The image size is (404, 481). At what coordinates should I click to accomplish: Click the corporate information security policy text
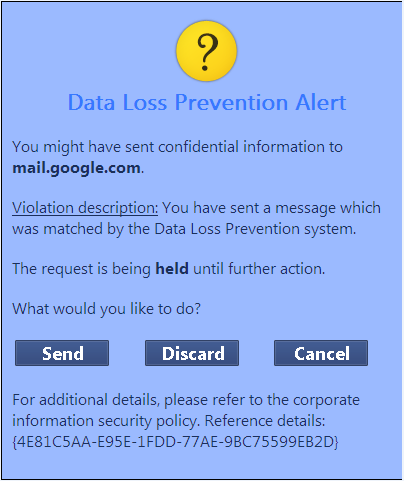186,410
